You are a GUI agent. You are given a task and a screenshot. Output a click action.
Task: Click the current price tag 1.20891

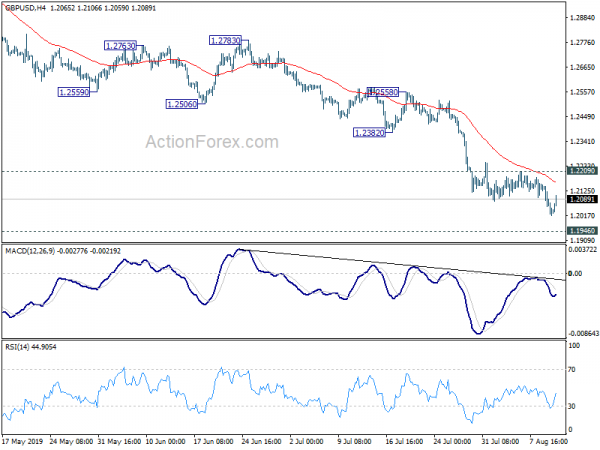point(582,199)
